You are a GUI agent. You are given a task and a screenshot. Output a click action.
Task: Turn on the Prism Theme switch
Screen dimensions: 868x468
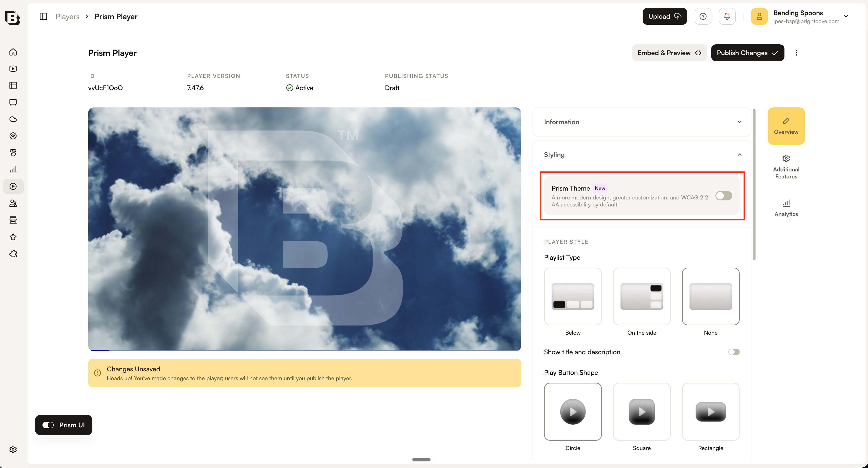pyautogui.click(x=724, y=196)
